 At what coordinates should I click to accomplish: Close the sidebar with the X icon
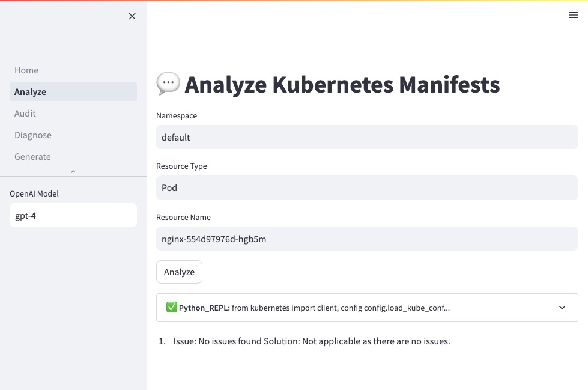132,16
